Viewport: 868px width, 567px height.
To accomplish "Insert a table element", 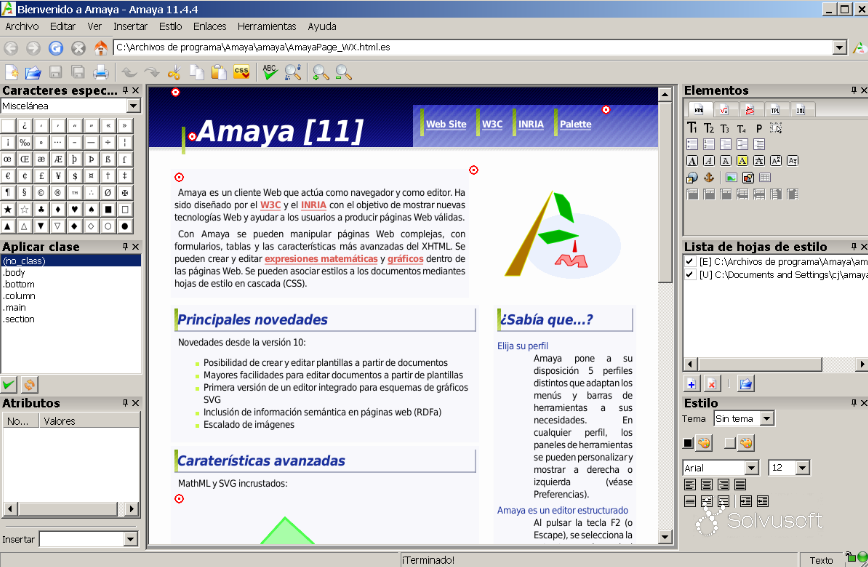I will [765, 178].
